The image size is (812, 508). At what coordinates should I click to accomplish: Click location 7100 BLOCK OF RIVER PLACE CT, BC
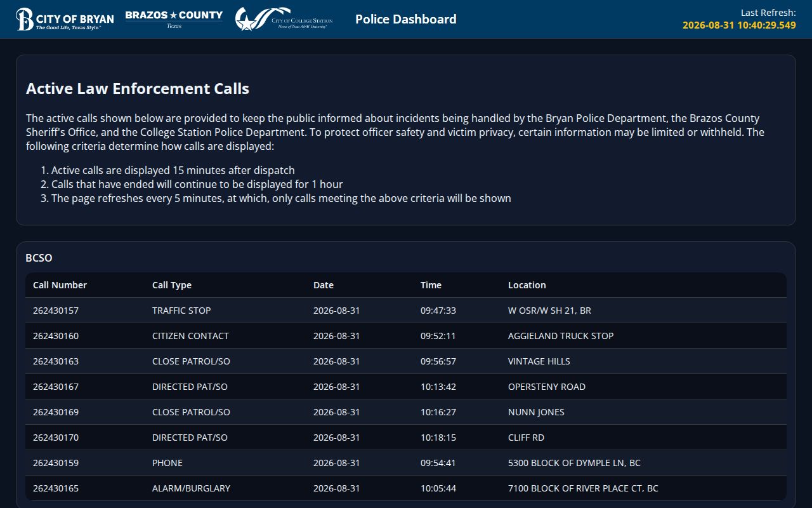[x=583, y=488]
